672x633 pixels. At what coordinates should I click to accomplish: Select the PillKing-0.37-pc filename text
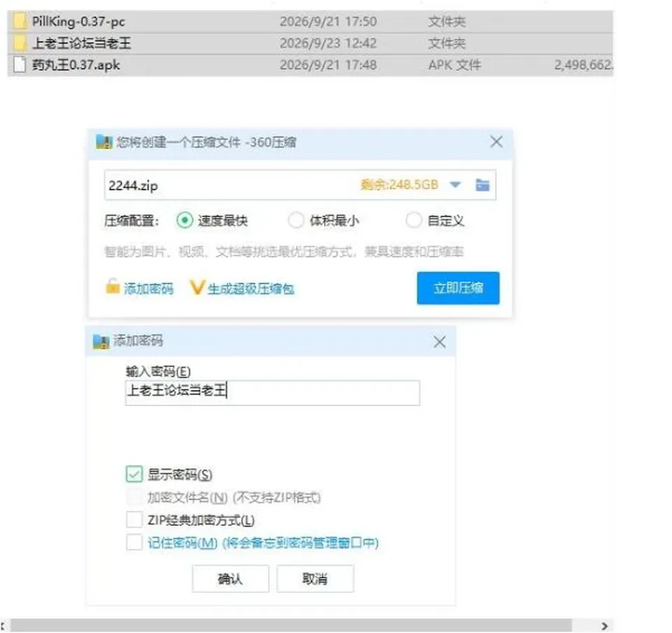tap(78, 22)
